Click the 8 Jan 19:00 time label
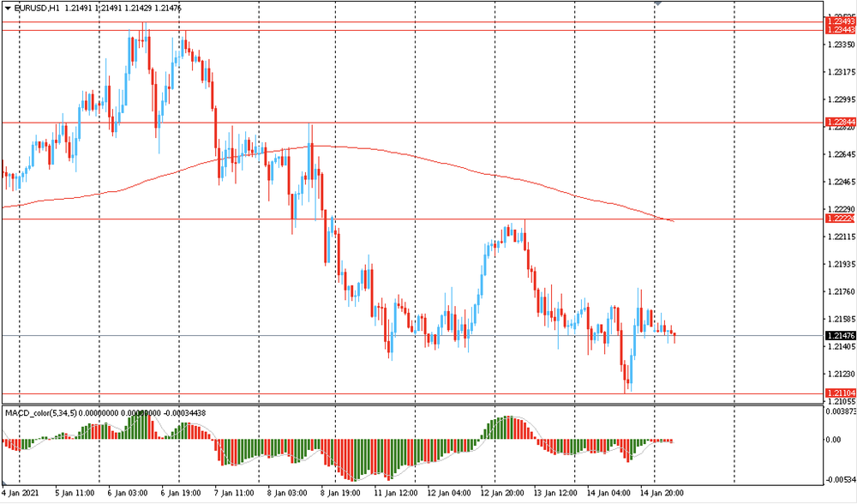Viewport: 857px width, 504px height. (x=340, y=493)
